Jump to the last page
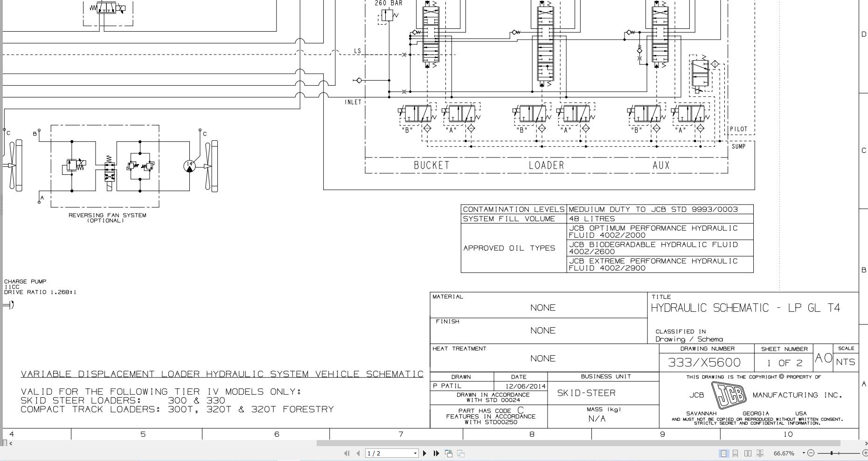 (x=437, y=453)
